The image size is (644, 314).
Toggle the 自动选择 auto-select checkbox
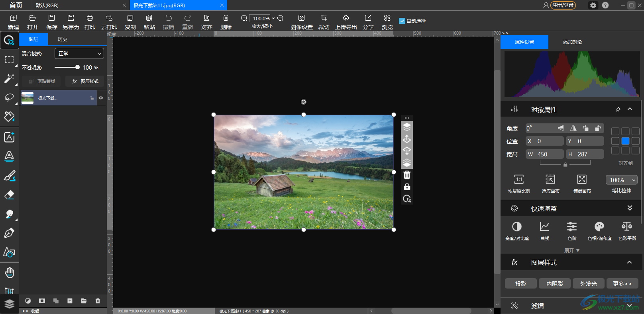tap(402, 21)
